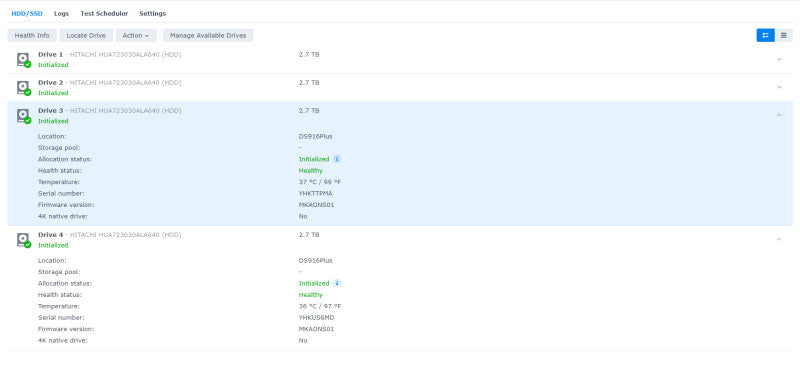Click serial number YHKUS6MD

click(x=316, y=317)
